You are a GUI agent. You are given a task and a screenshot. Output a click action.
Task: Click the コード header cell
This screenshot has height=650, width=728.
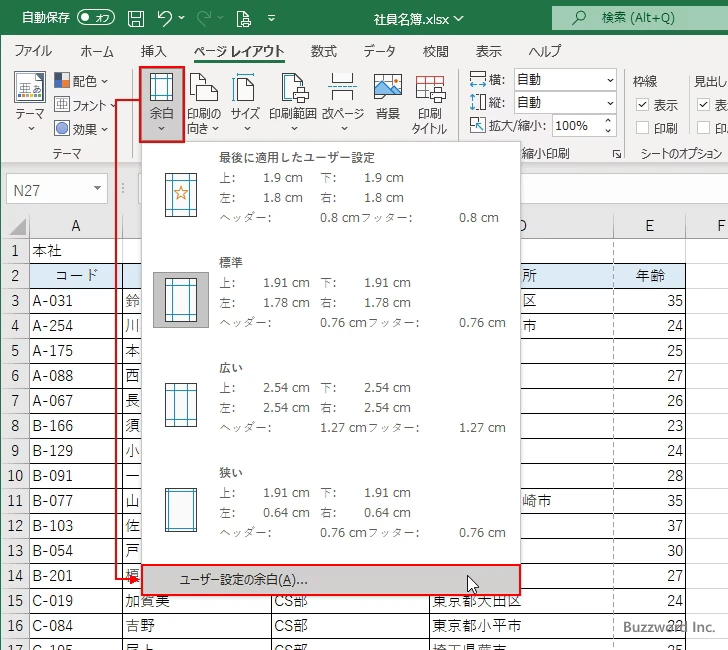pos(76,276)
